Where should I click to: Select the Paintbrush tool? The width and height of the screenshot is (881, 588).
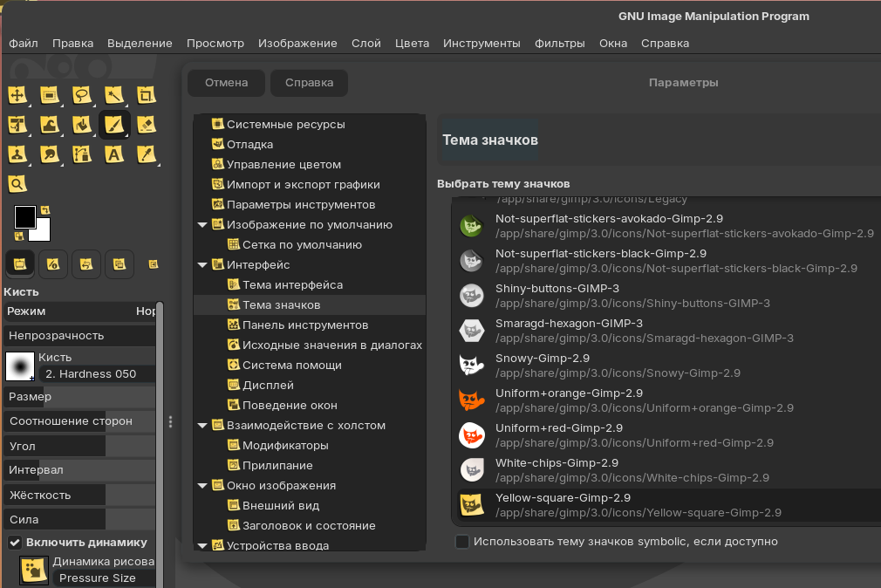(x=114, y=125)
